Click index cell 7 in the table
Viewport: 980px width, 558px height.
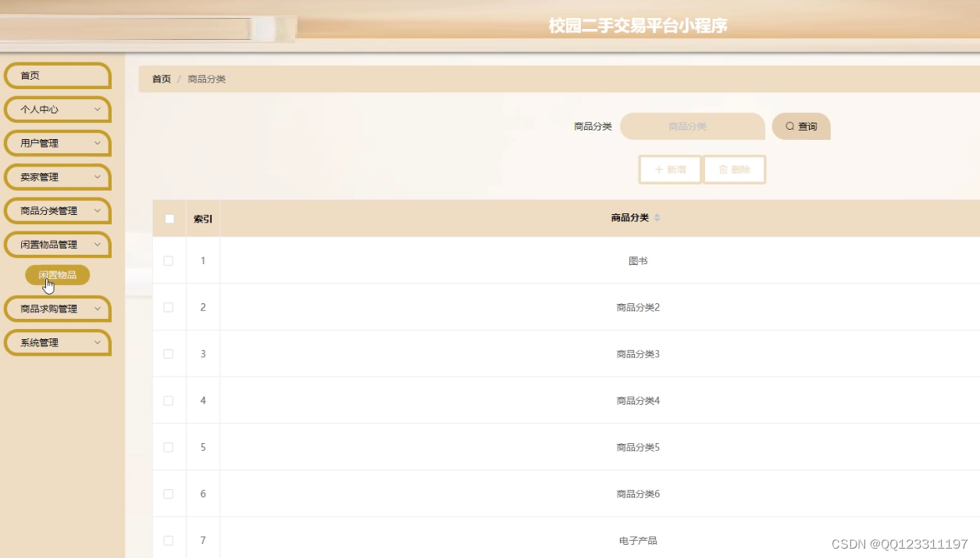coord(203,540)
